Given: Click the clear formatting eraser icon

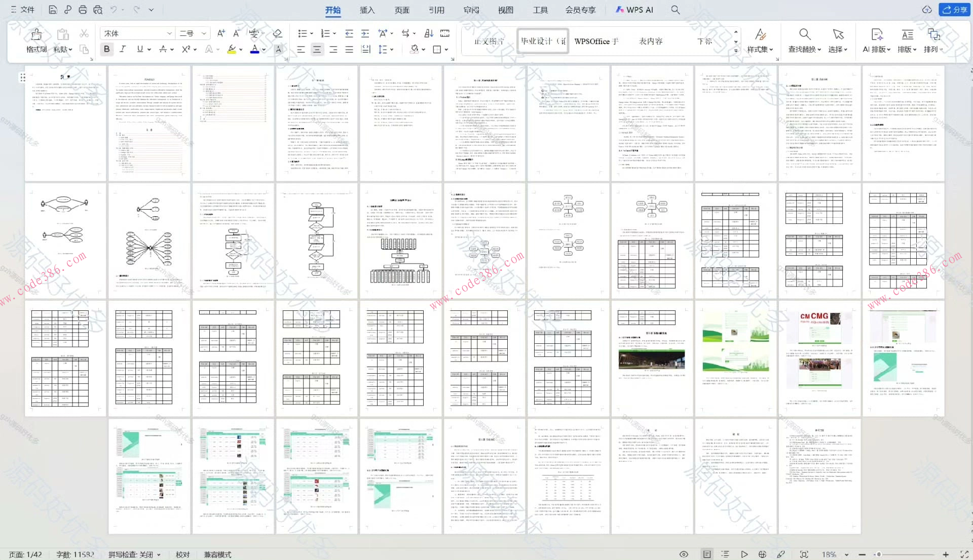Looking at the screenshot, I should [x=277, y=33].
